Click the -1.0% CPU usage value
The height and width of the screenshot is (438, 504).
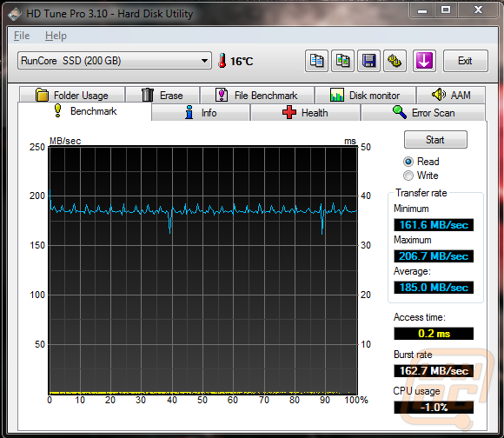(x=434, y=408)
